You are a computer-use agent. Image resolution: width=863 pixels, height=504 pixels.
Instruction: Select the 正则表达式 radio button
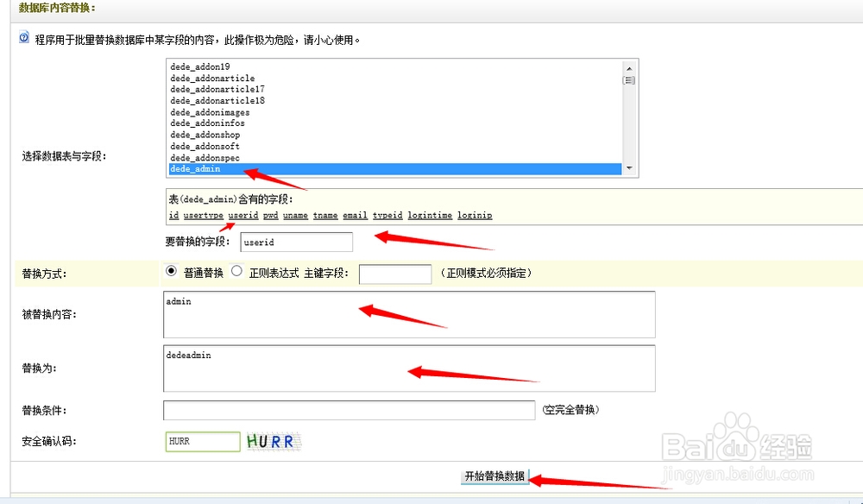(236, 271)
